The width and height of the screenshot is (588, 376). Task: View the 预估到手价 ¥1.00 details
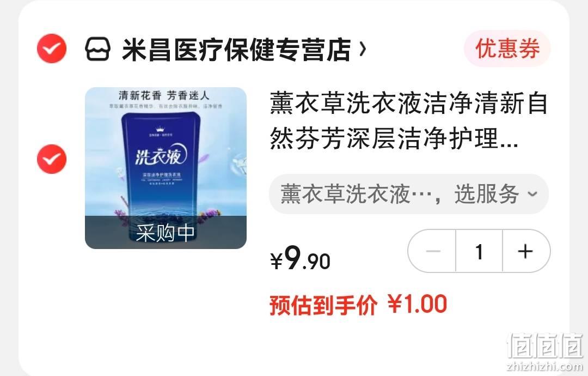pyautogui.click(x=358, y=305)
